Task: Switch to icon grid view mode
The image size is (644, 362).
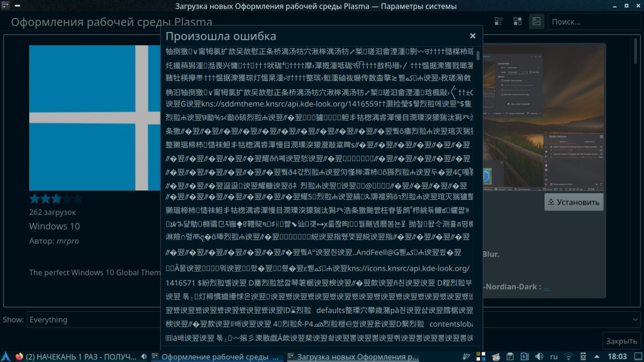Action: pyautogui.click(x=517, y=21)
